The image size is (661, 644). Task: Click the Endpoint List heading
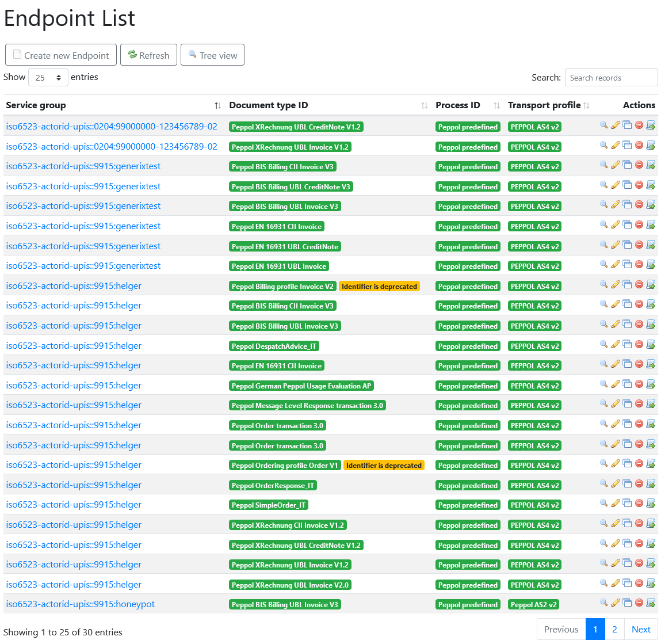tap(69, 18)
